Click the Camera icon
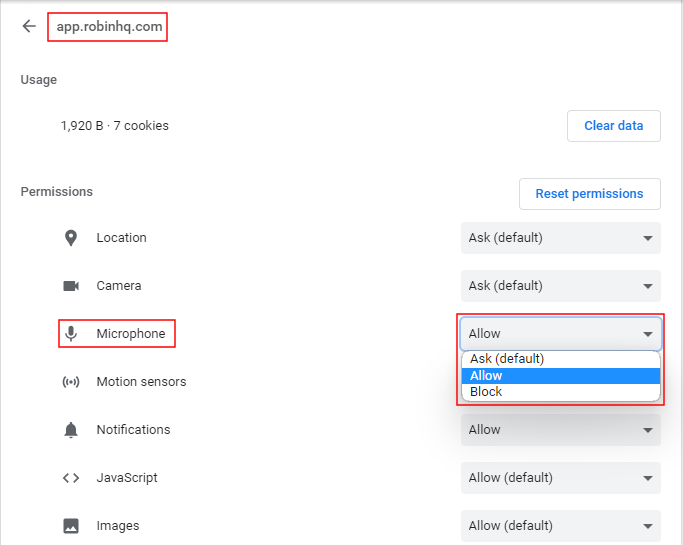 click(71, 286)
